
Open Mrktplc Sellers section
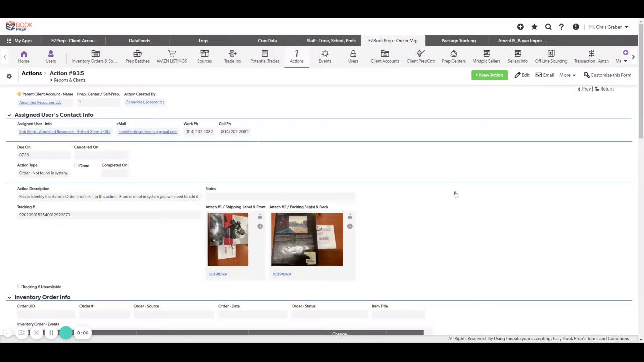486,57
